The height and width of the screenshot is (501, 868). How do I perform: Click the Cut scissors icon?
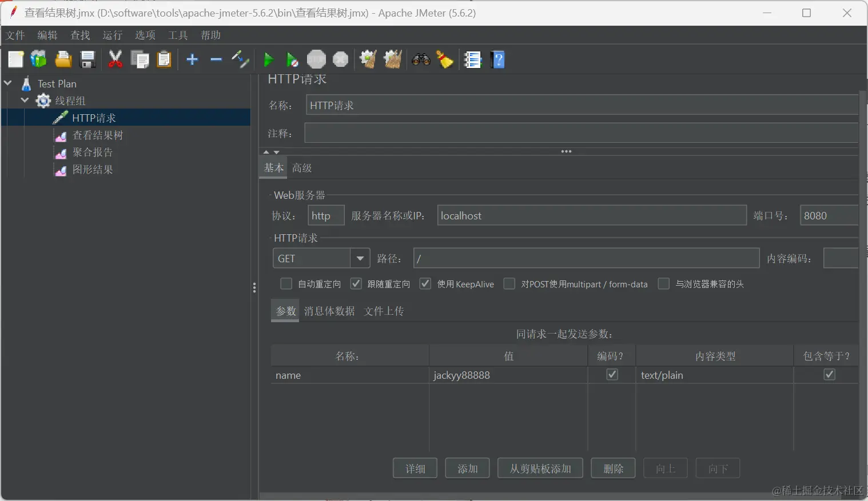[116, 59]
